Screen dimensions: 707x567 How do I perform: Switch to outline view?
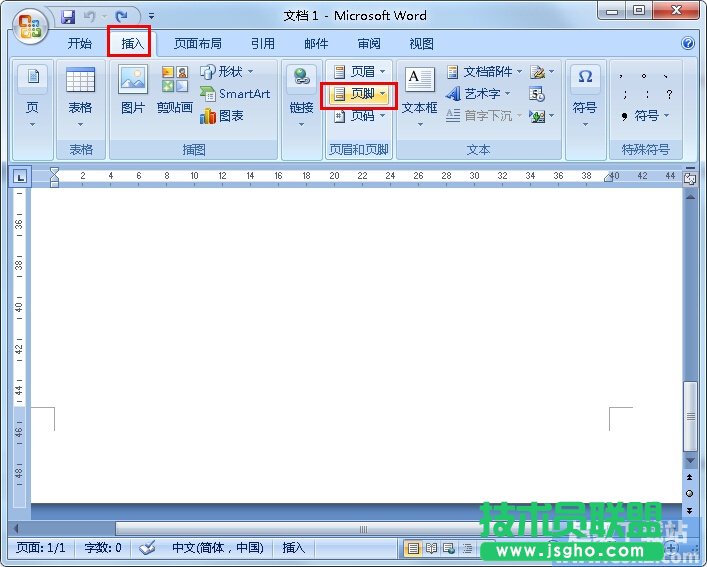pyautogui.click(x=467, y=549)
